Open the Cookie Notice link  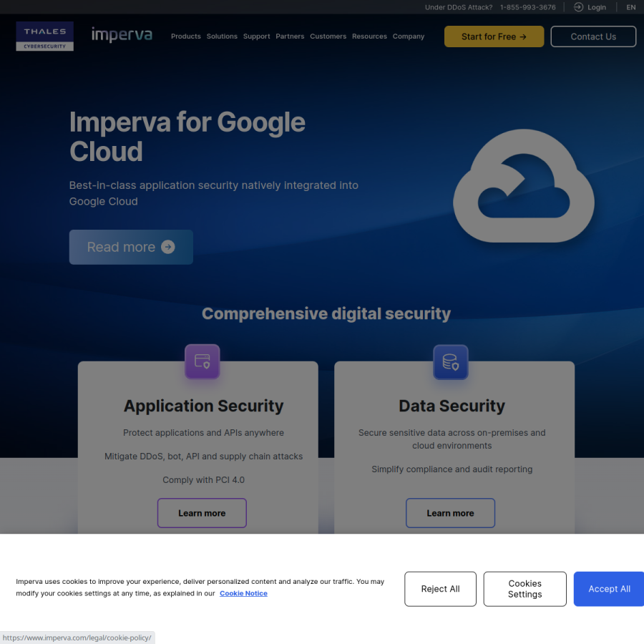tap(243, 593)
